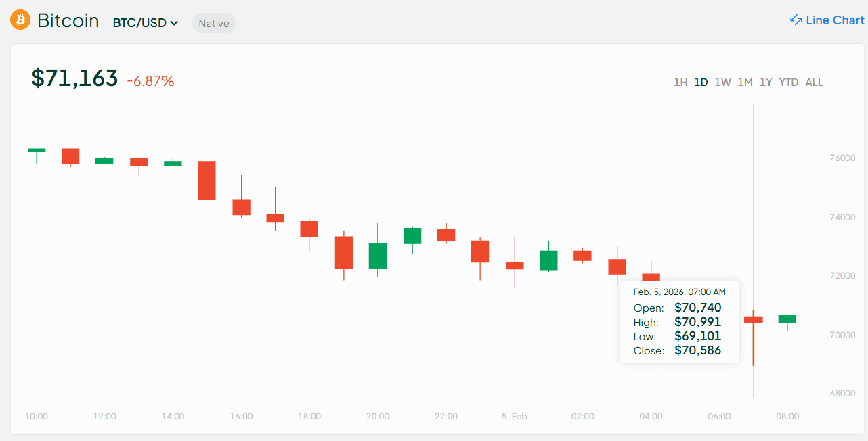868x441 pixels.
Task: Select the 1W time range
Action: click(722, 83)
